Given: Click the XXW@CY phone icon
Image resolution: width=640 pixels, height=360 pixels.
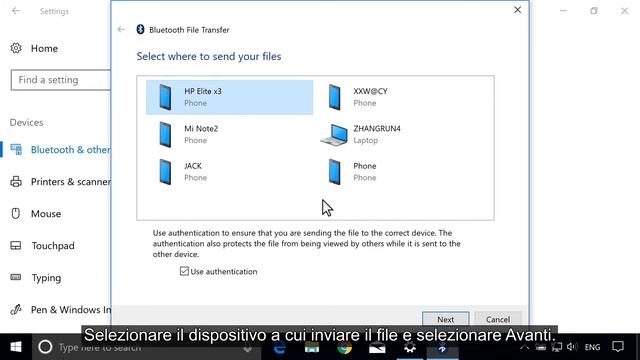Looking at the screenshot, I should click(x=334, y=97).
